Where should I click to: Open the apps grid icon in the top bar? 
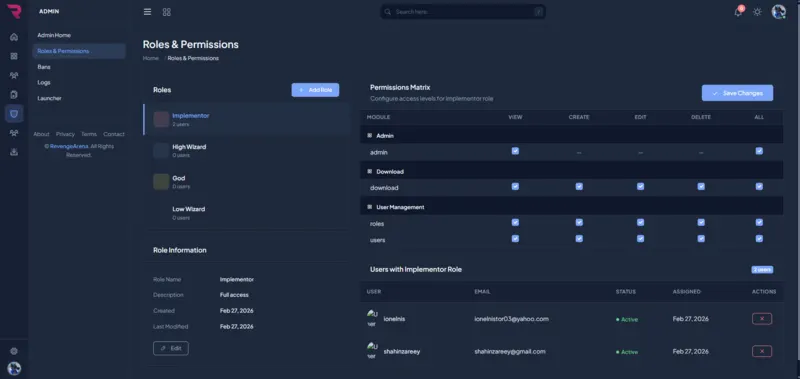[166, 12]
